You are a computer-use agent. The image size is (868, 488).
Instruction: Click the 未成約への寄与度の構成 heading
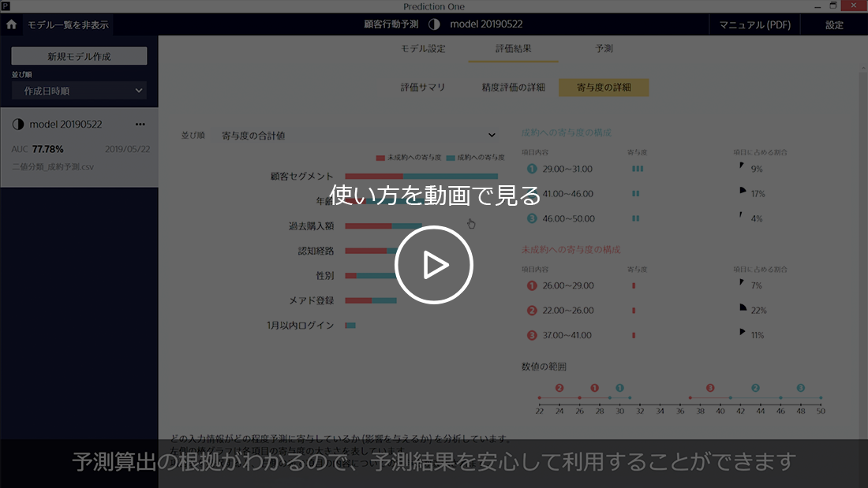coord(571,250)
